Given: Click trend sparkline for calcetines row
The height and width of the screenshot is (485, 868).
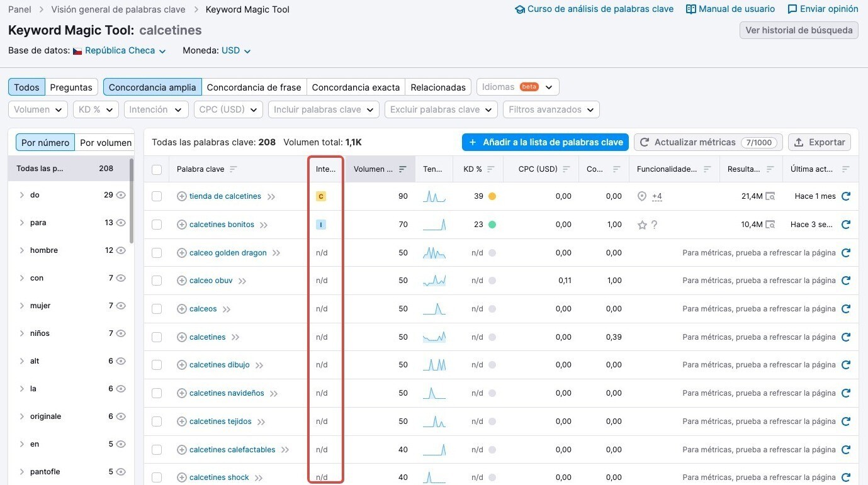Looking at the screenshot, I should 434,337.
